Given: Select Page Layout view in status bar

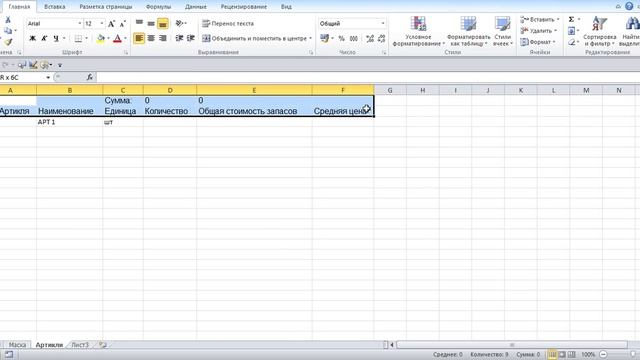Looking at the screenshot, I should (x=562, y=355).
